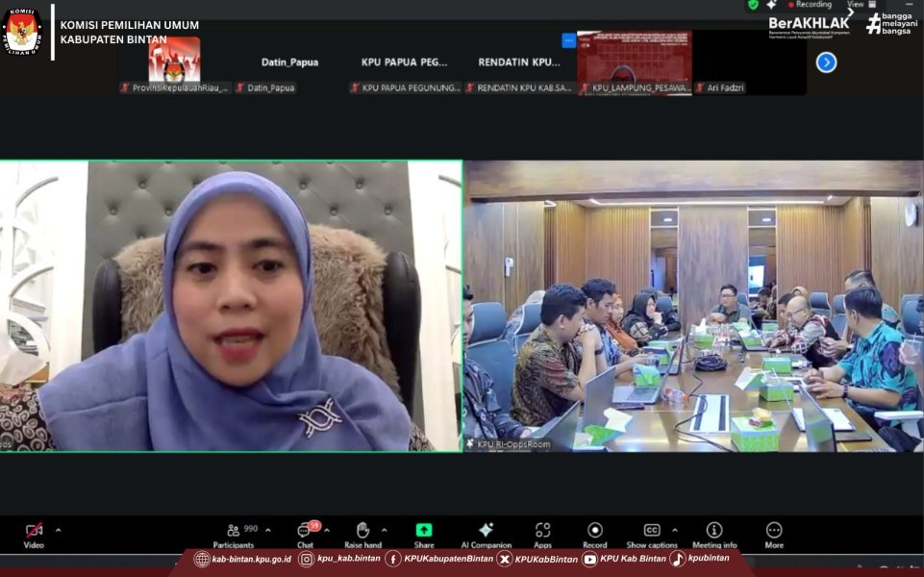Select the Datin_Papua participant tile
This screenshot has height=577, width=924.
tap(289, 63)
